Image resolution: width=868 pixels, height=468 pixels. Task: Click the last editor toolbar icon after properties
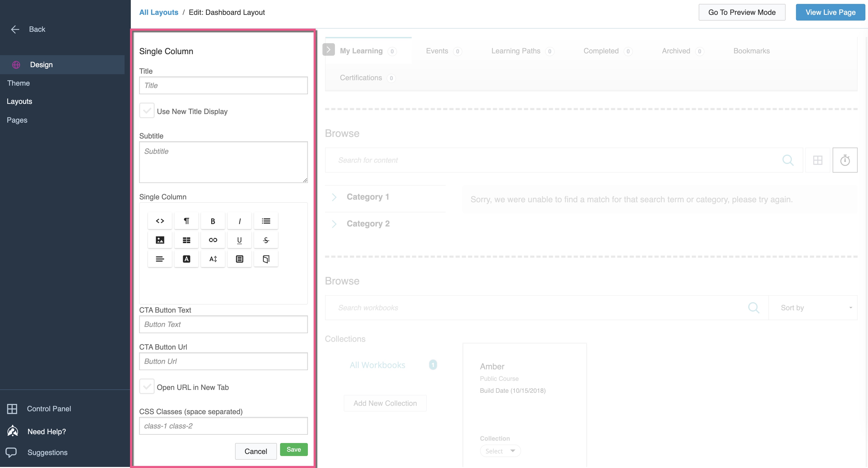(x=266, y=259)
